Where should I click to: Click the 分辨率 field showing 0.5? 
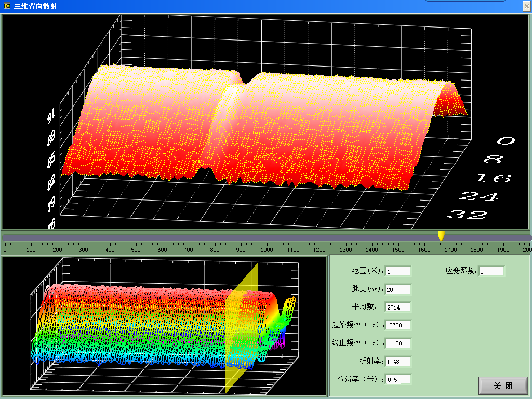coord(398,380)
